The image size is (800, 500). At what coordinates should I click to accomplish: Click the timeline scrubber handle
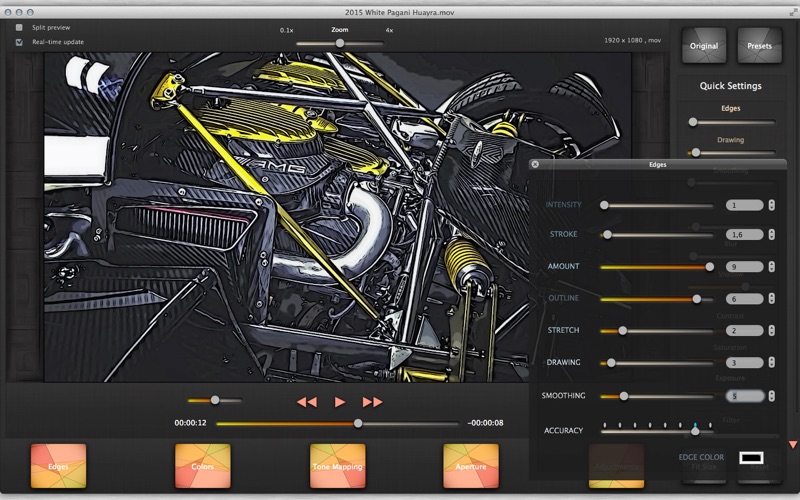[358, 423]
